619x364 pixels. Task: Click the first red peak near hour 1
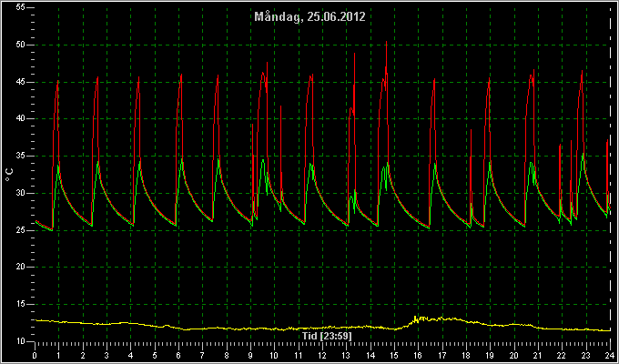pos(58,81)
